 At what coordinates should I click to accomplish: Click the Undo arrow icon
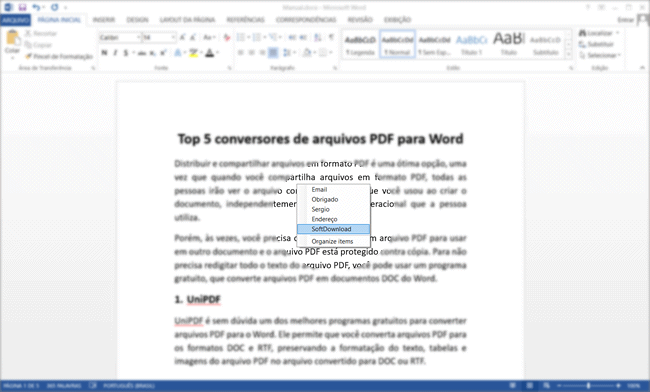(36, 7)
